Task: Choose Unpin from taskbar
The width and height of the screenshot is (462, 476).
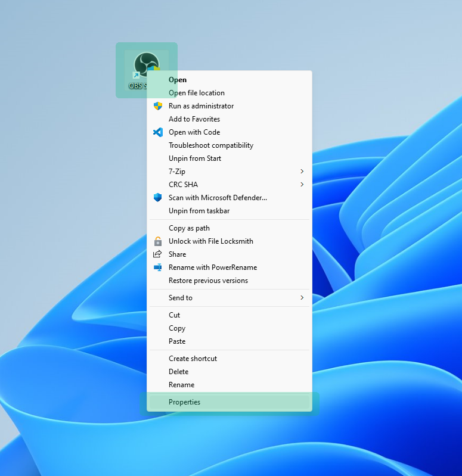Action: (199, 211)
